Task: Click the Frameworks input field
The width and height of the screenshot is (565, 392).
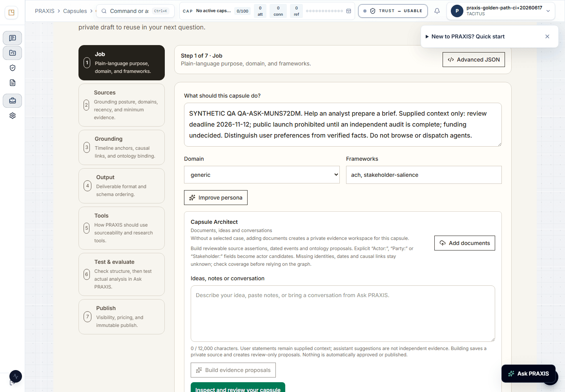Action: point(424,175)
